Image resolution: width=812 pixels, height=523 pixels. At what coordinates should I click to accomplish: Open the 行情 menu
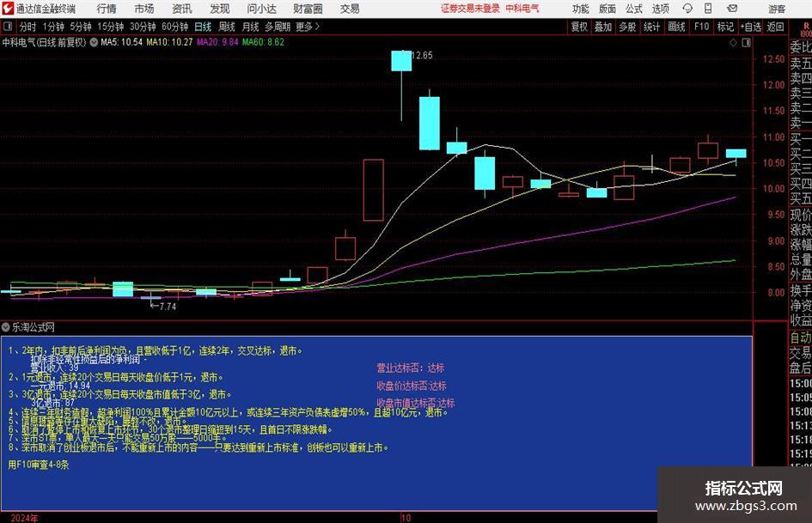point(107,9)
